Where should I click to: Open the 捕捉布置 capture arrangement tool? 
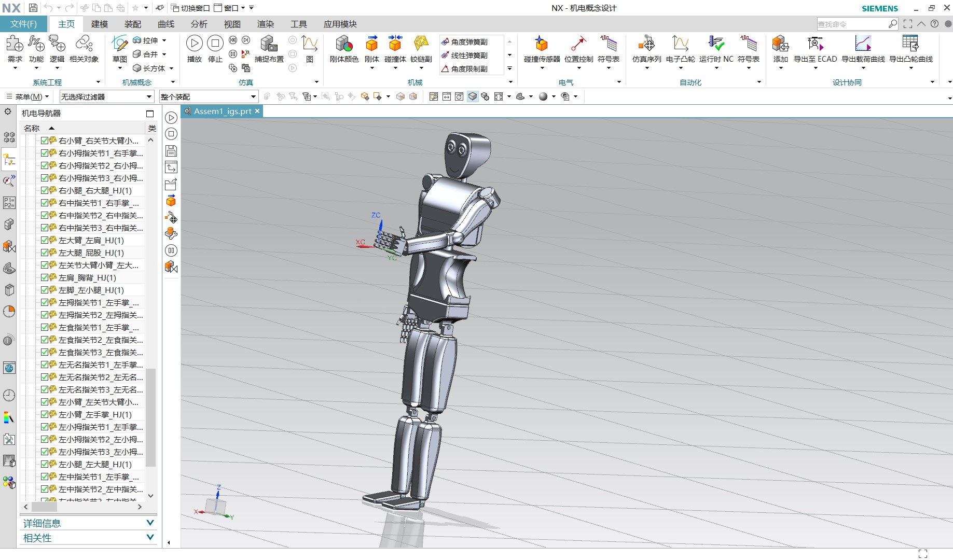tap(269, 44)
